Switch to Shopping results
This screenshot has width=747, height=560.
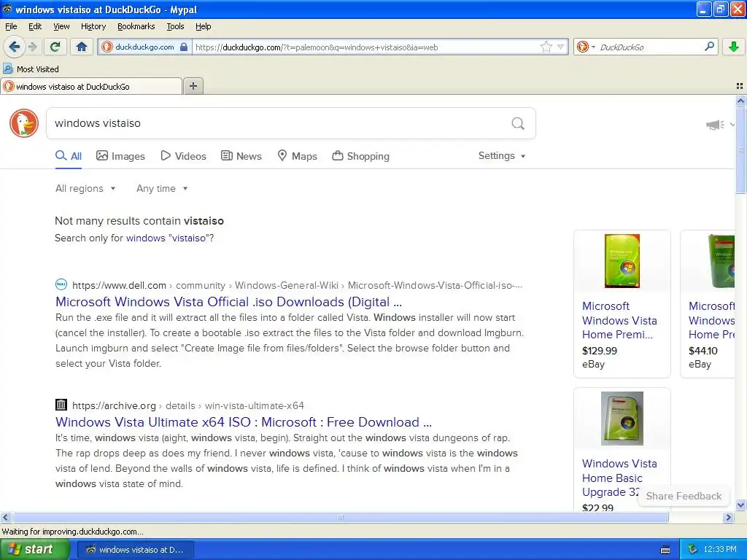(x=360, y=156)
